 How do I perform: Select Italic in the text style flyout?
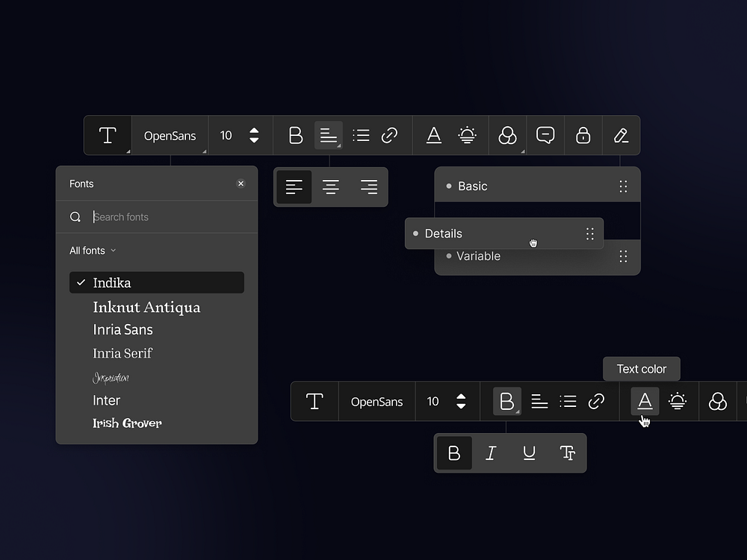(492, 452)
